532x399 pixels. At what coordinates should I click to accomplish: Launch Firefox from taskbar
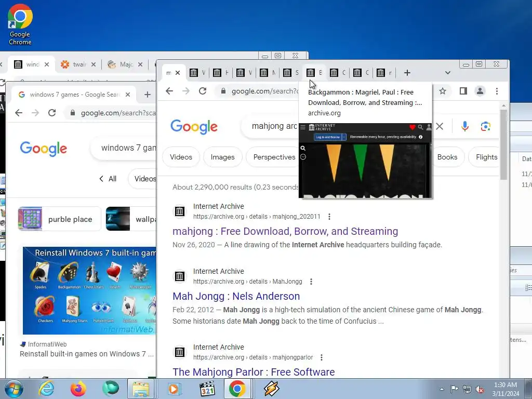pos(78,389)
